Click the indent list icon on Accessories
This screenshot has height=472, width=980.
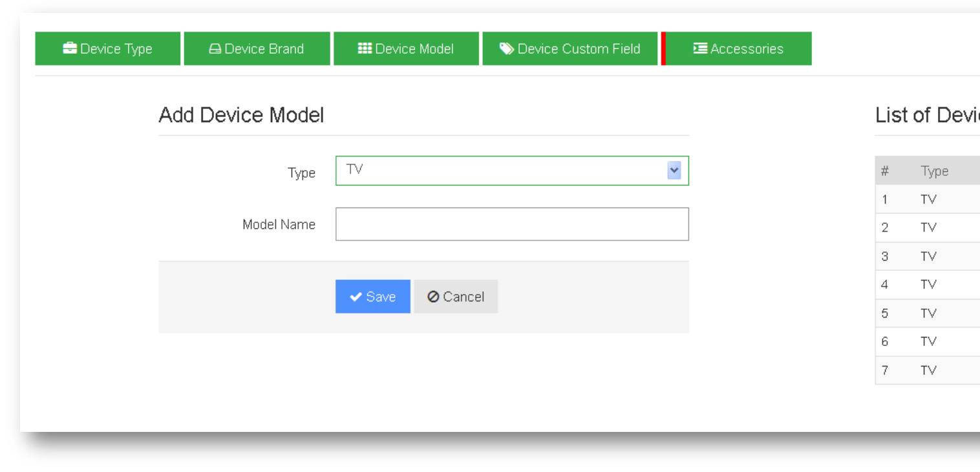tap(700, 48)
